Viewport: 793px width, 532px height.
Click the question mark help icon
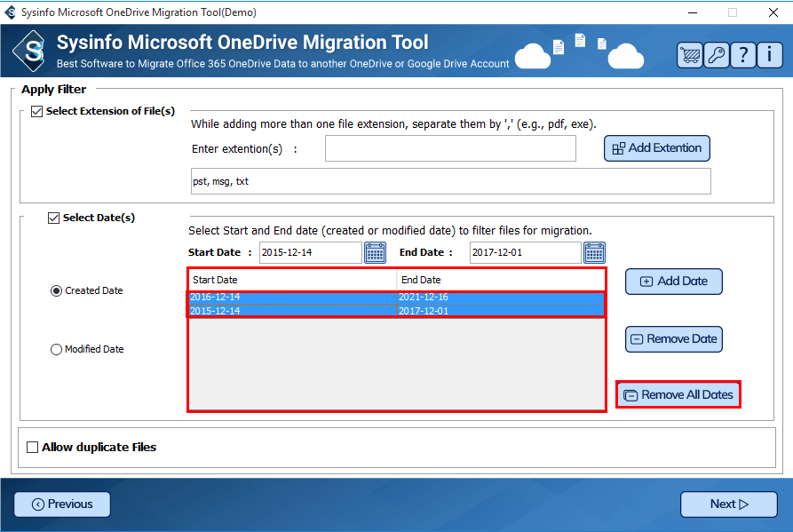(743, 54)
